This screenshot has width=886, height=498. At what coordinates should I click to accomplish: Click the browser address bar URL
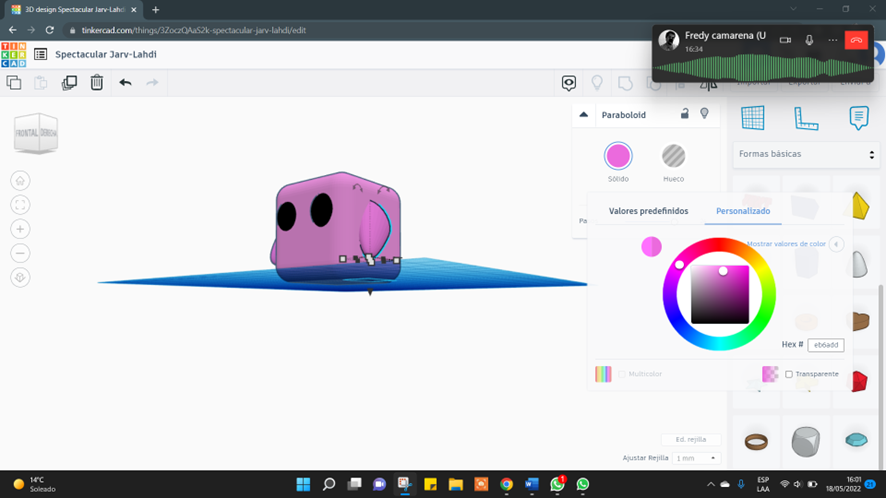coord(193,30)
